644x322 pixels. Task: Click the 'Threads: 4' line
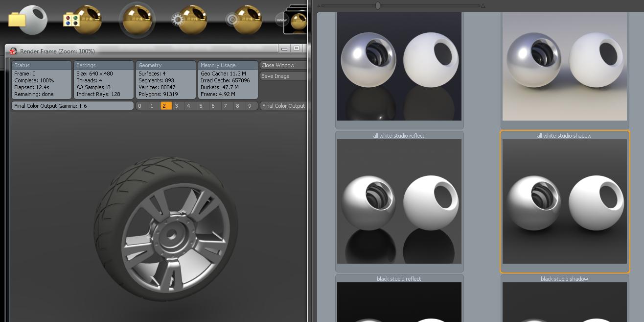click(x=89, y=80)
